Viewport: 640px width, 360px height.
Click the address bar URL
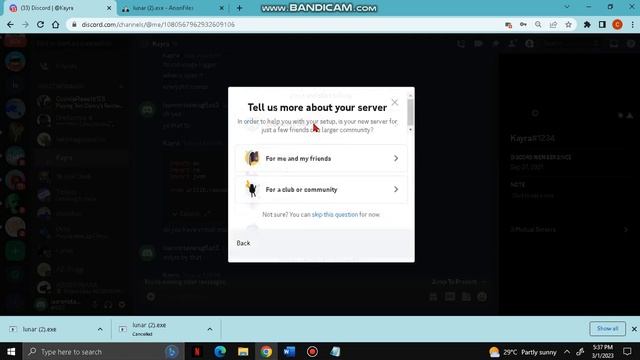[x=158, y=24]
